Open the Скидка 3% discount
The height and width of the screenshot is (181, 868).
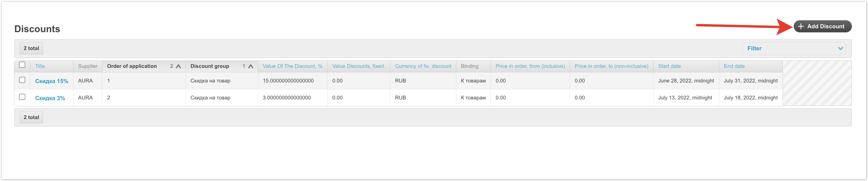[x=50, y=98]
